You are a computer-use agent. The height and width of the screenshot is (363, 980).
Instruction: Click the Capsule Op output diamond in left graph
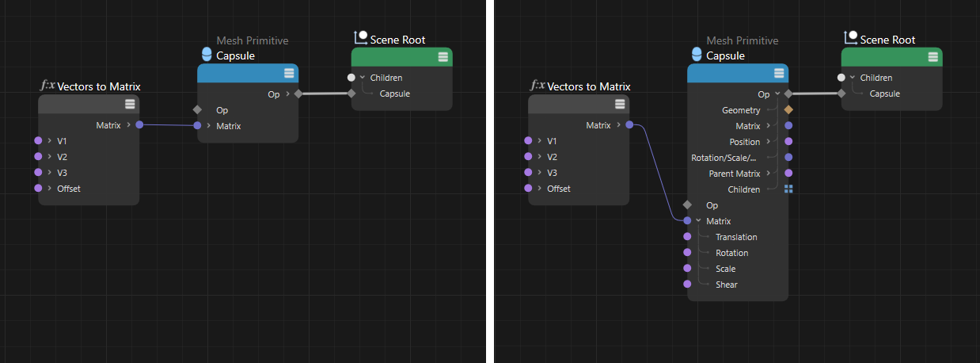[x=298, y=94]
